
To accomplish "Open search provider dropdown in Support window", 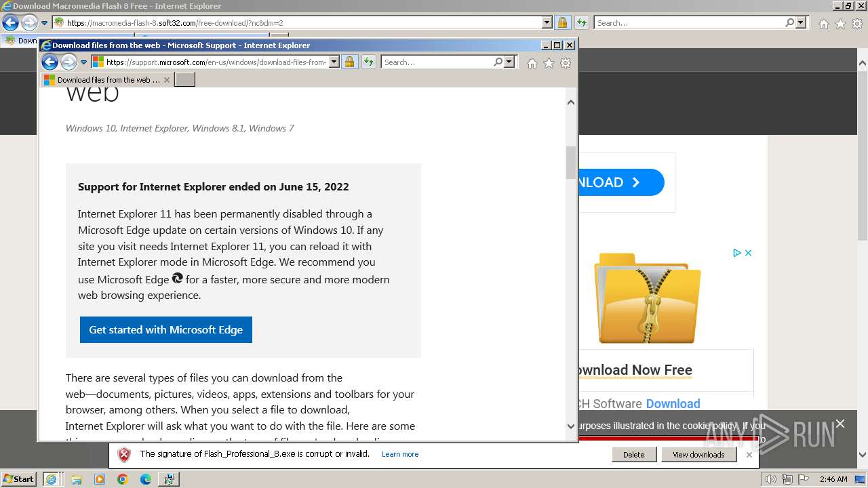I will pyautogui.click(x=510, y=62).
